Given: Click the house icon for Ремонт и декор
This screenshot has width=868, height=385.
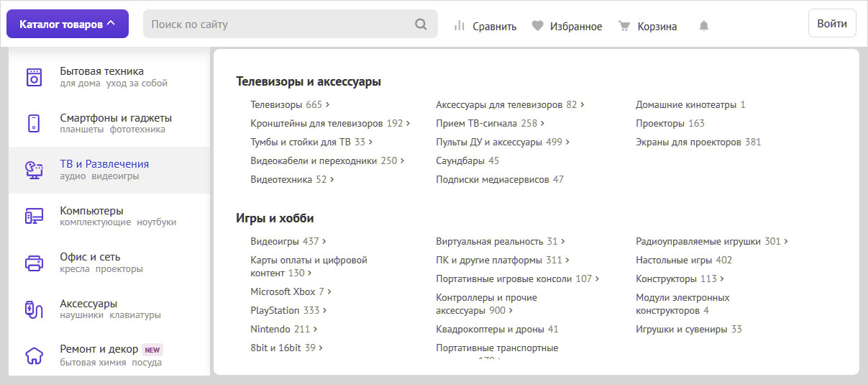Looking at the screenshot, I should tap(34, 355).
